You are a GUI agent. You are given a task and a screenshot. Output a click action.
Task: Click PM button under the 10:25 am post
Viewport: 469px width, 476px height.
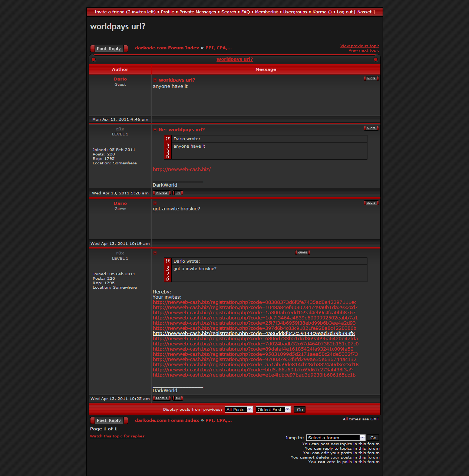coord(178,398)
